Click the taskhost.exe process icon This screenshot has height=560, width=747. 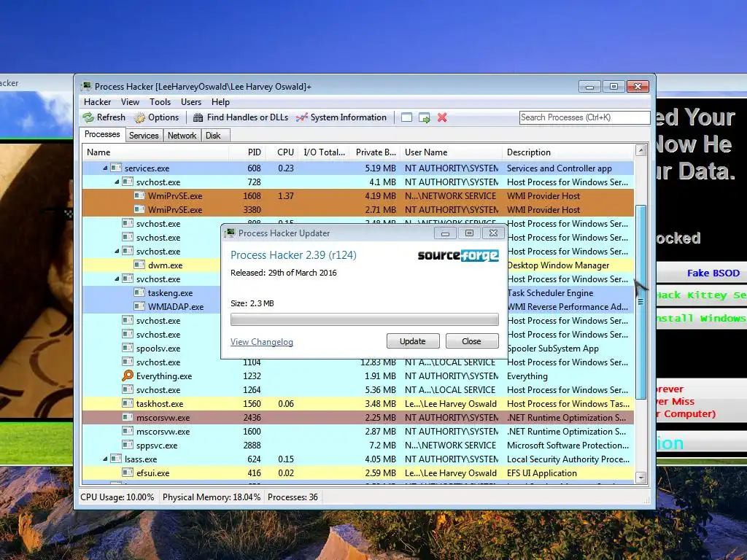pyautogui.click(x=127, y=403)
